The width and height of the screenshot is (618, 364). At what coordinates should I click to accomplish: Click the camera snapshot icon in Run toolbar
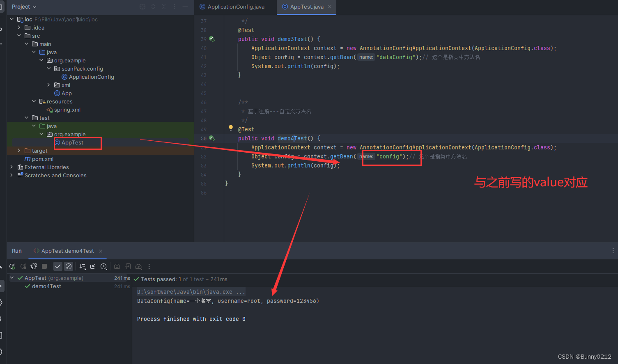pyautogui.click(x=117, y=266)
